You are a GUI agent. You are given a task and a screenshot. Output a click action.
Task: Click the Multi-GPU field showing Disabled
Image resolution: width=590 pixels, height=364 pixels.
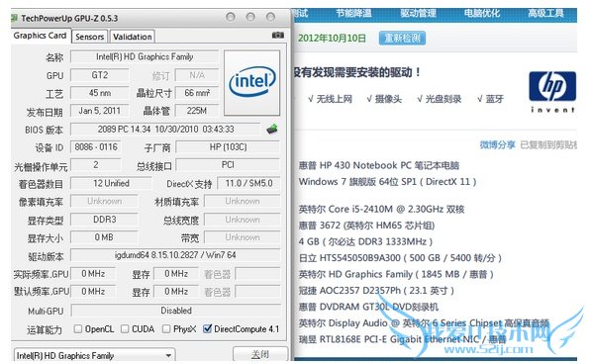tap(176, 311)
